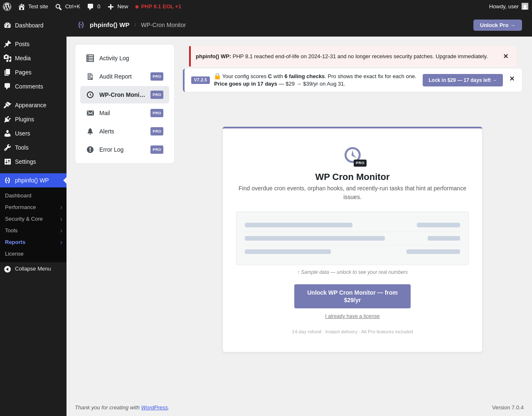Screen dimensions: 532x416
Task: Click the Posts pin icon
Action: [7, 44]
